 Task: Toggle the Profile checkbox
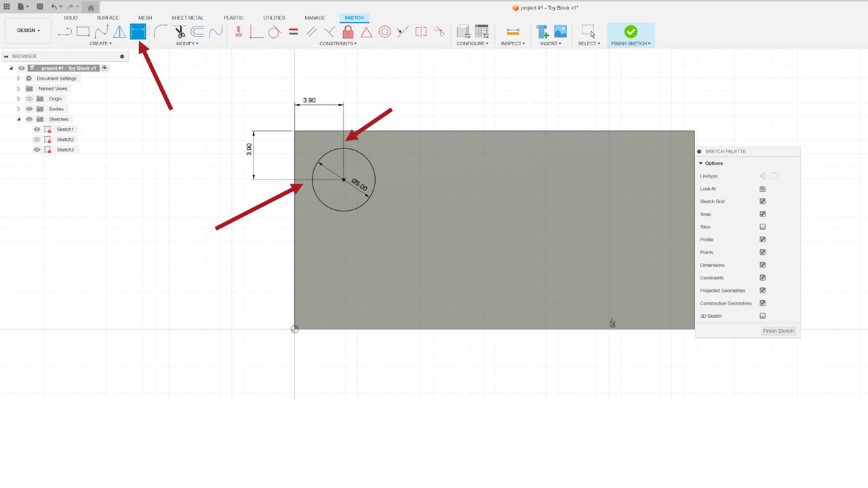coord(763,239)
